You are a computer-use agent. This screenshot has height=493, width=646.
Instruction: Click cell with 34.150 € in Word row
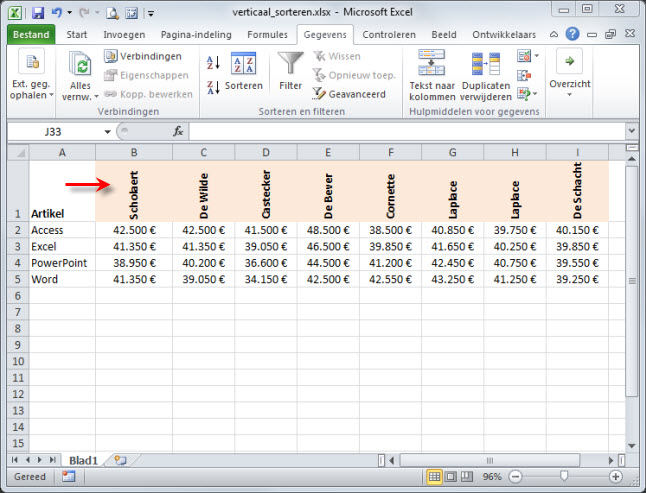[266, 280]
